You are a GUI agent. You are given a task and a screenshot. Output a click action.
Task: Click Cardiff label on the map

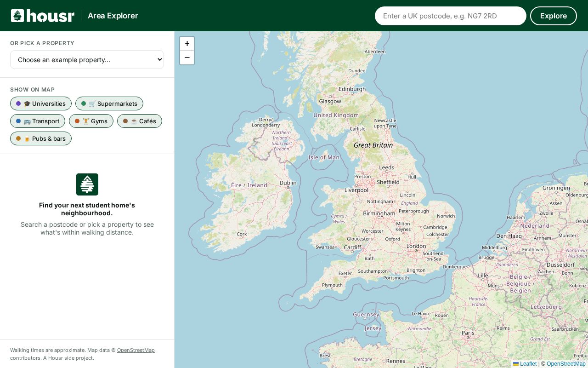(x=352, y=247)
